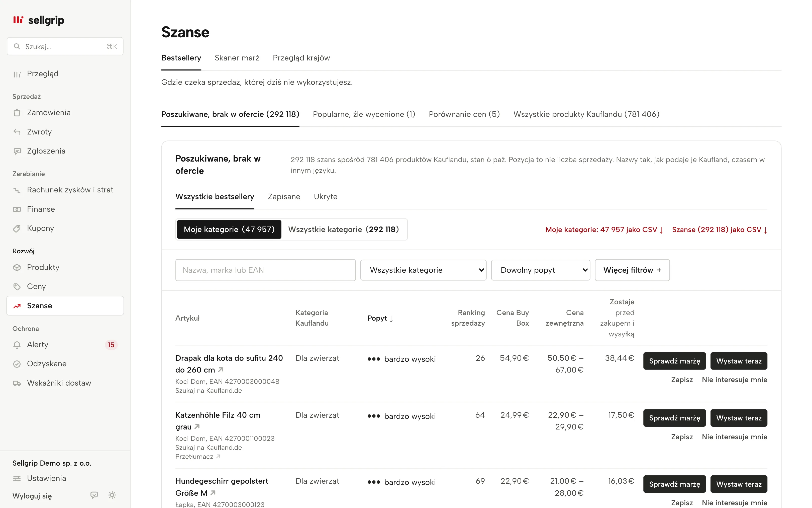Open the Przegląd krajów tab
The height and width of the screenshot is (508, 812).
[301, 58]
